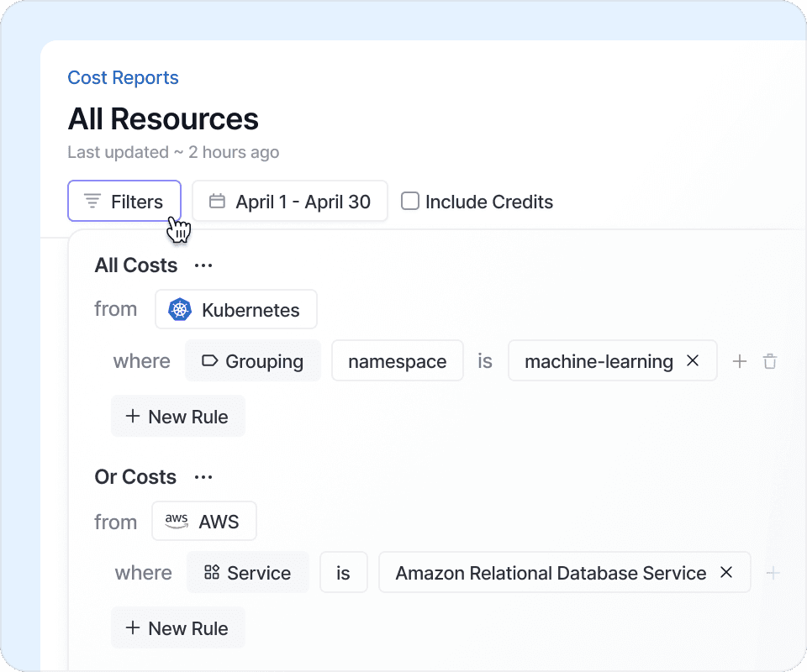Image resolution: width=807 pixels, height=672 pixels.
Task: Open the Cost Reports breadcrumb link
Action: tap(123, 78)
